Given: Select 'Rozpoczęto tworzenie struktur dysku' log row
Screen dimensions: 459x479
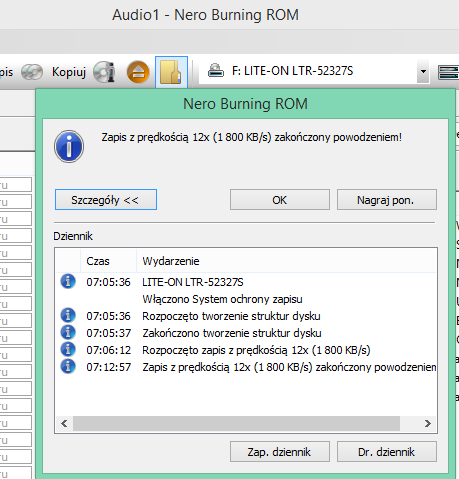Looking at the screenshot, I should point(246,316).
